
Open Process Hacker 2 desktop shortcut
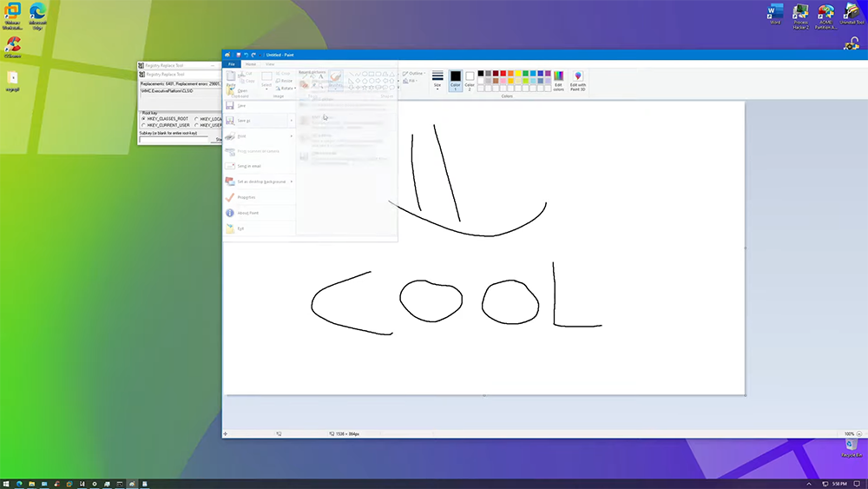(800, 16)
